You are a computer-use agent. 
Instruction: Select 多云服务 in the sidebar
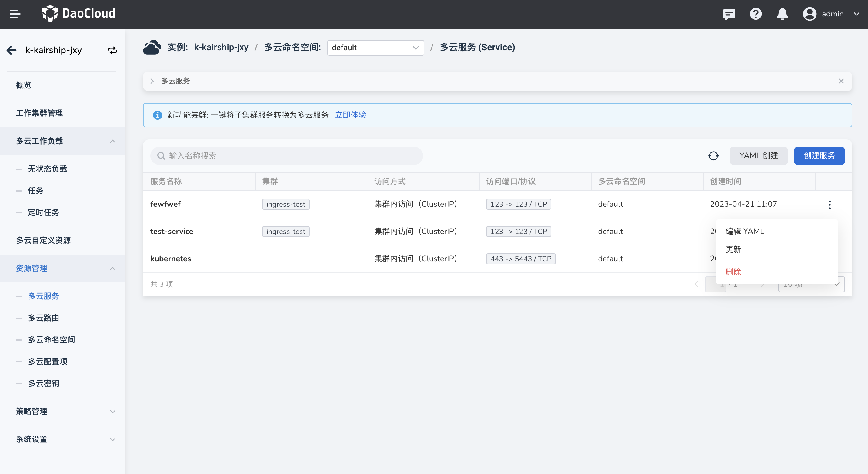[43, 296]
